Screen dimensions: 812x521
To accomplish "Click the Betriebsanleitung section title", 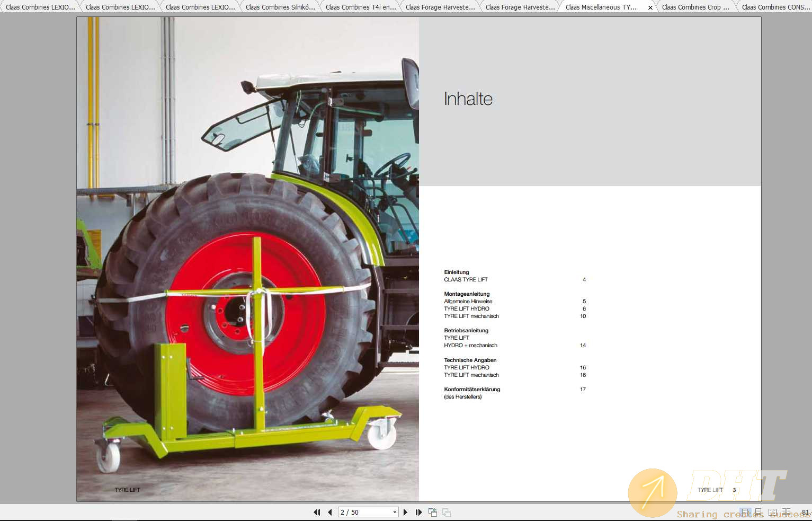I will [x=466, y=330].
